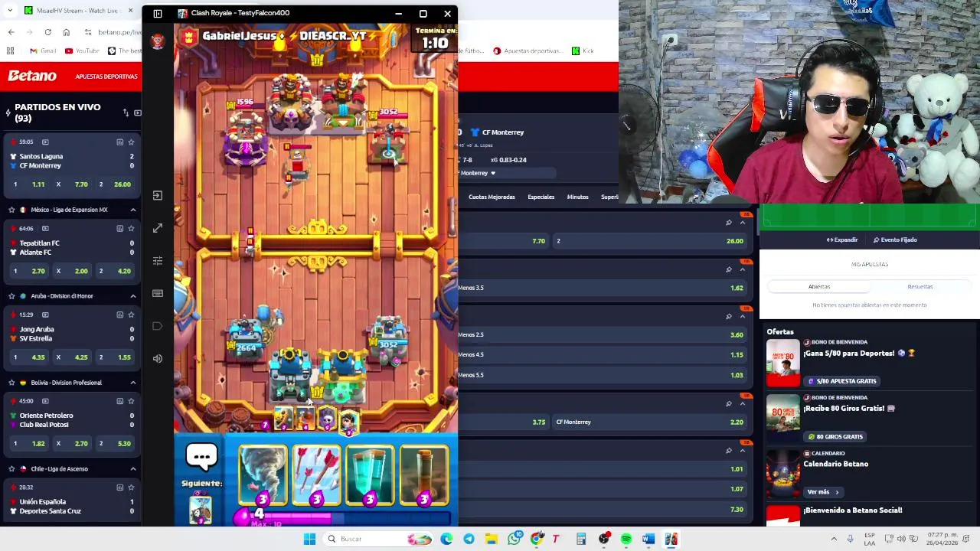Favorite the Santos Laguna match star
Screen dimensions: 980x551
[131, 142]
